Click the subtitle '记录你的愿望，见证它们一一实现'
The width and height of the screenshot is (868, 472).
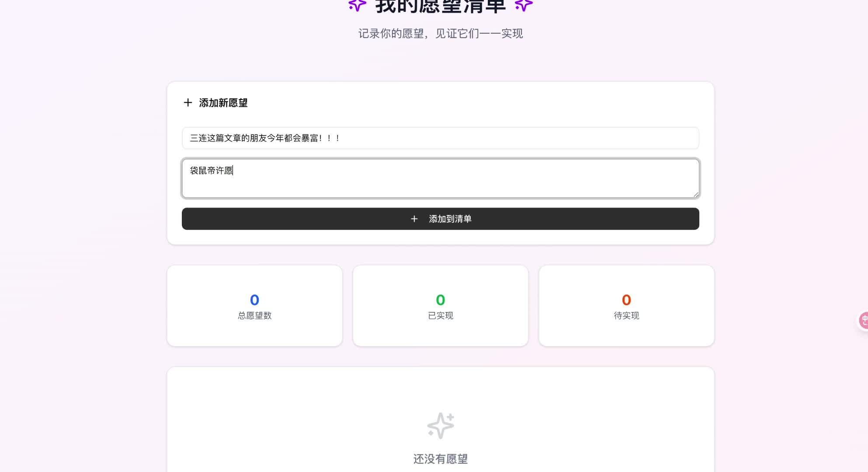pos(441,34)
